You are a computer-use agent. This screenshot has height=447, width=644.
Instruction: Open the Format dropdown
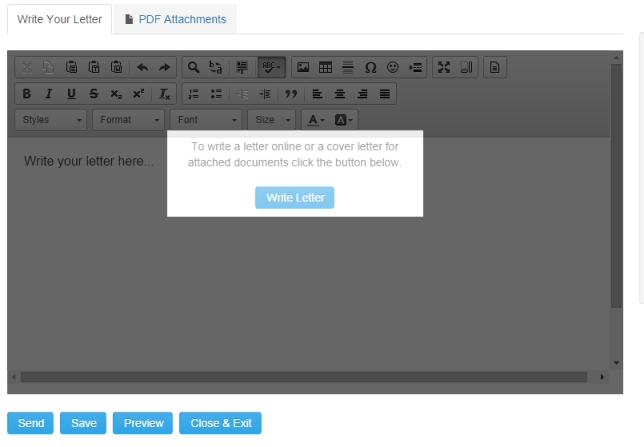[129, 120]
